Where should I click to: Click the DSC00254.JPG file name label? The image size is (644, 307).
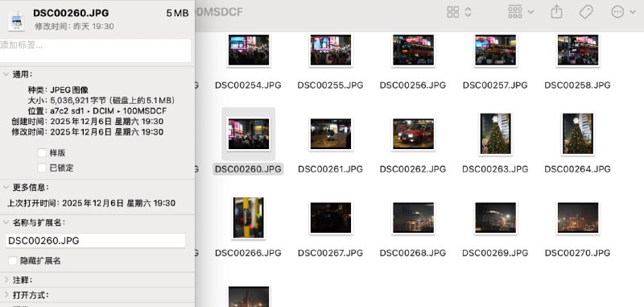point(248,85)
